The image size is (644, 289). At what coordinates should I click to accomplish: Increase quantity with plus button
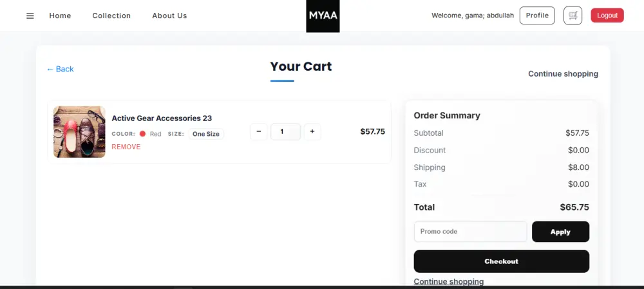click(312, 132)
